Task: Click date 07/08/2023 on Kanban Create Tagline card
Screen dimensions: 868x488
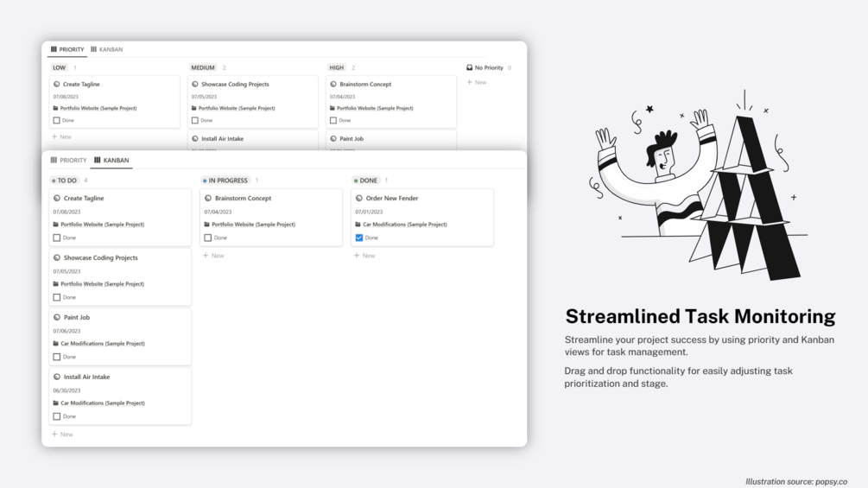Action: click(x=67, y=212)
